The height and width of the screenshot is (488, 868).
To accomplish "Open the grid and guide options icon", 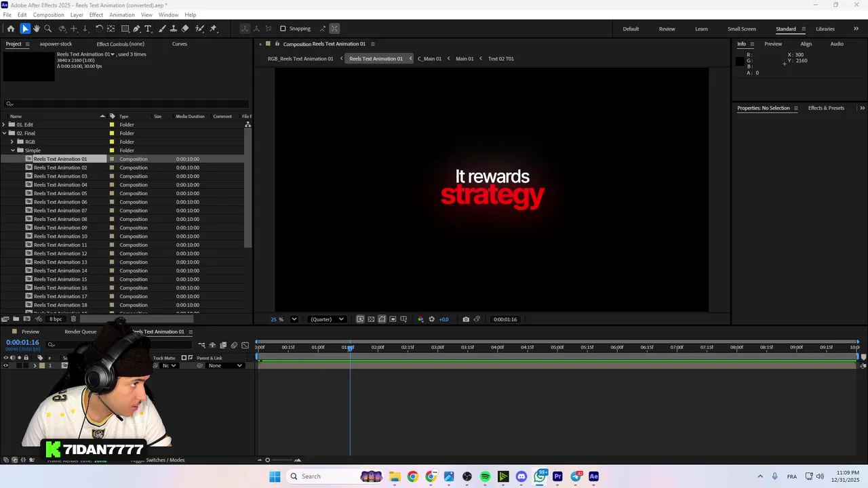I will (x=403, y=319).
